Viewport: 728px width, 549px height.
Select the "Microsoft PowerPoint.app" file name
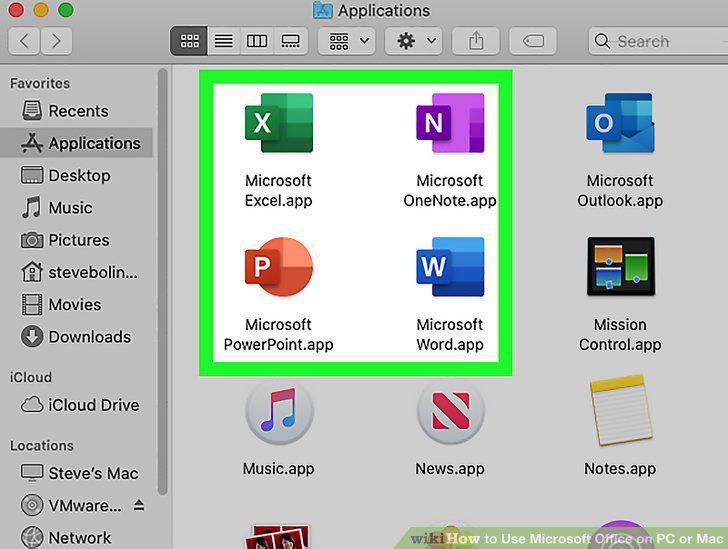click(x=279, y=334)
